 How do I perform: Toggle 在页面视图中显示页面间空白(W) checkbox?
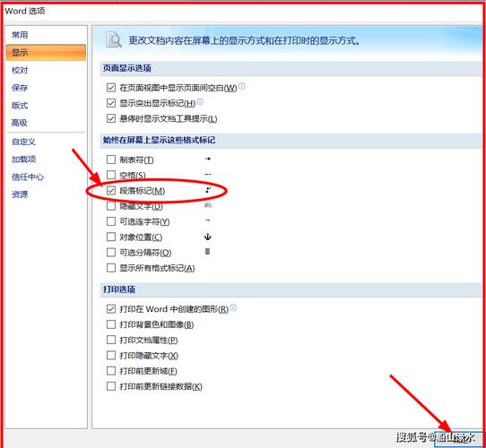(x=111, y=88)
